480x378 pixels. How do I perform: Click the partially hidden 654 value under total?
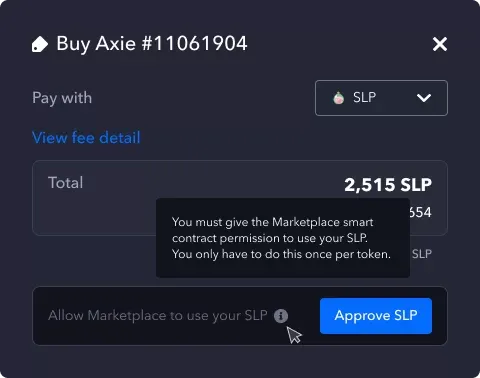click(421, 212)
